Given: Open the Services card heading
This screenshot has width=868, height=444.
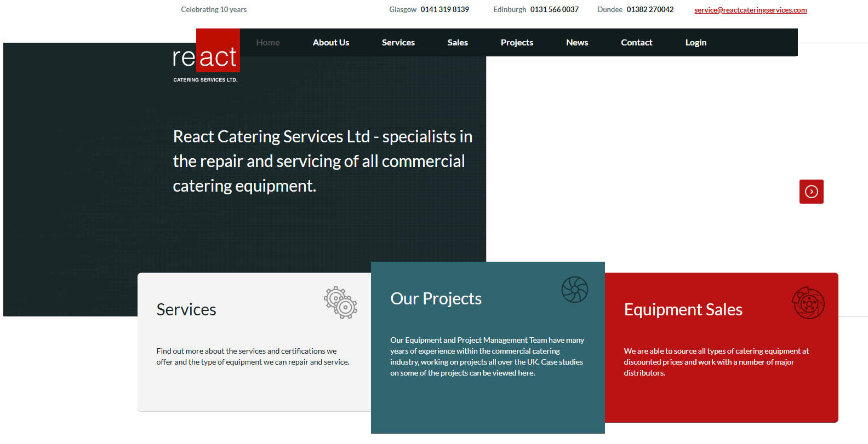Looking at the screenshot, I should tap(186, 310).
